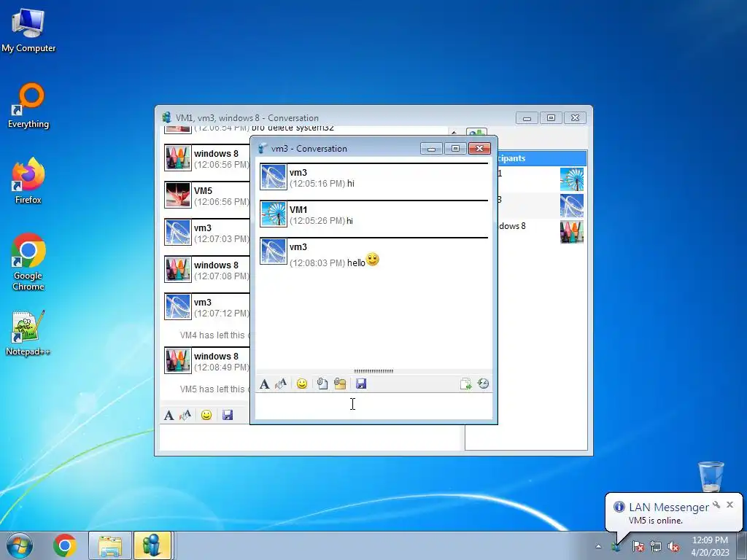Click network tray icon
747x560 pixels.
click(656, 547)
